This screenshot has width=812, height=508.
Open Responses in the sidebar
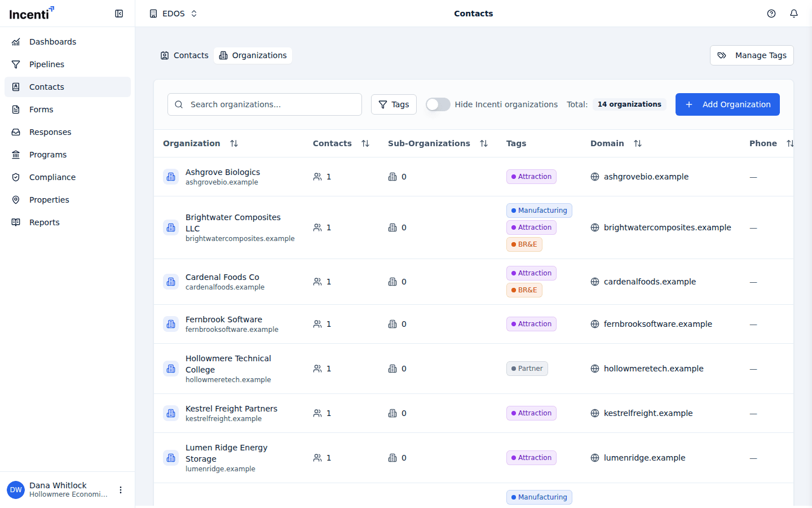[68, 132]
